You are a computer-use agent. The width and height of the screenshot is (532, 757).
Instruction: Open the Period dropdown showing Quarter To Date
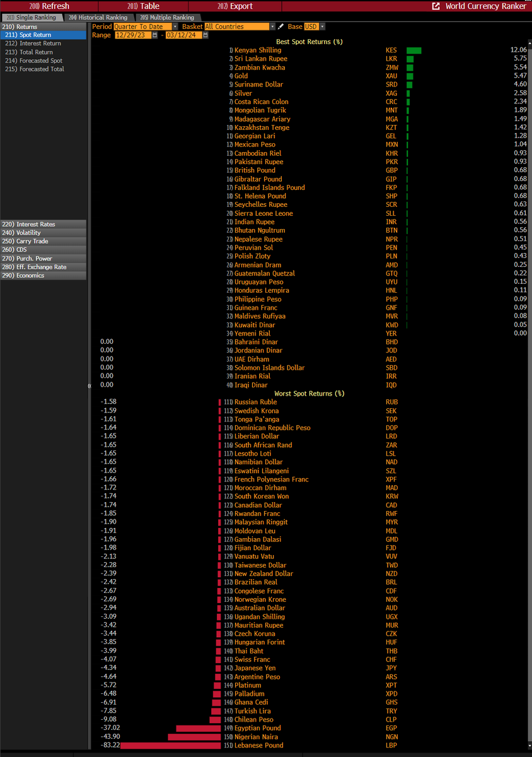click(144, 26)
